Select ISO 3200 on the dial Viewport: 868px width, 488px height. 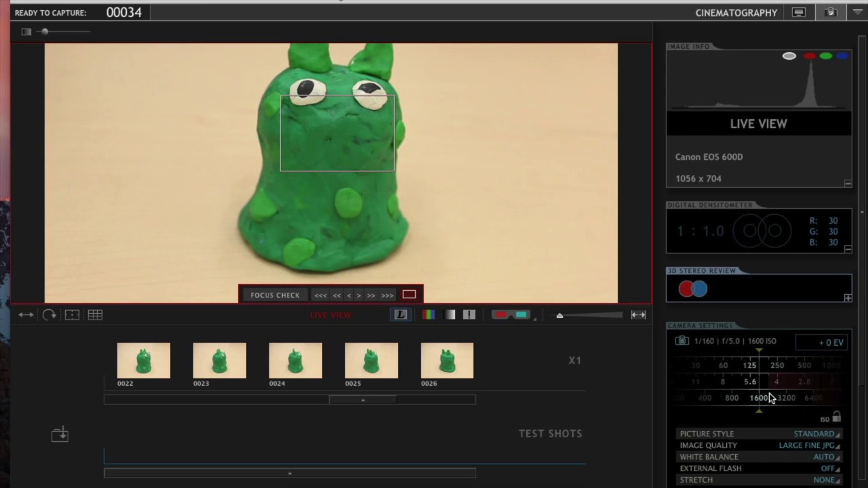[787, 398]
